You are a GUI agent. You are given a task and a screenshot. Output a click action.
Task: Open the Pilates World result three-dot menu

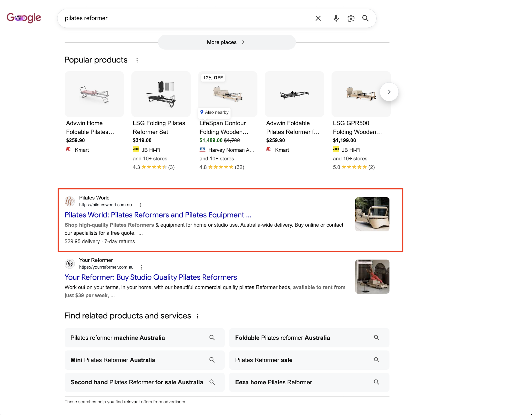[x=140, y=205]
